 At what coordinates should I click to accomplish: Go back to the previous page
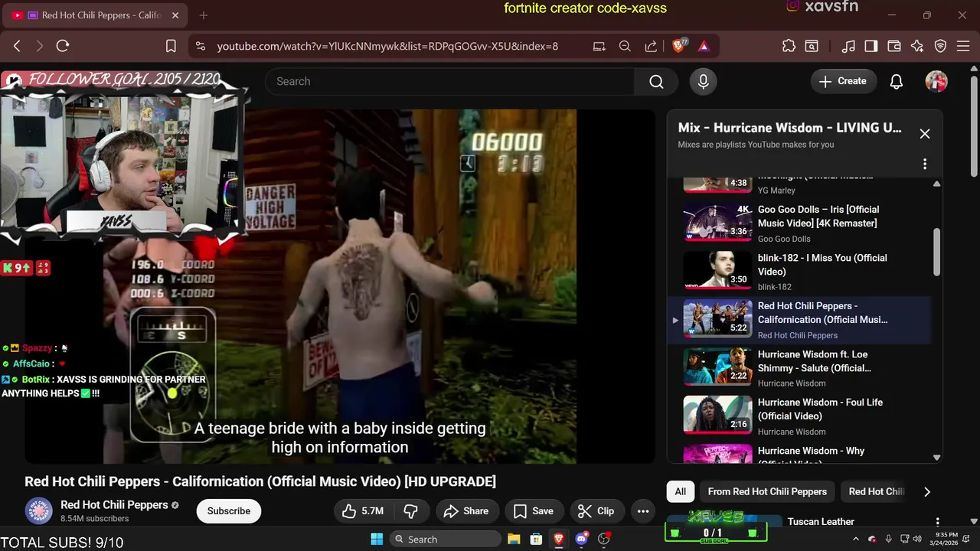[17, 46]
